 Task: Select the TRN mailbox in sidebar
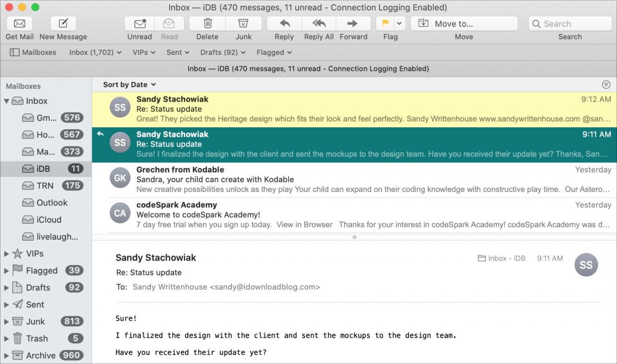pyautogui.click(x=46, y=186)
